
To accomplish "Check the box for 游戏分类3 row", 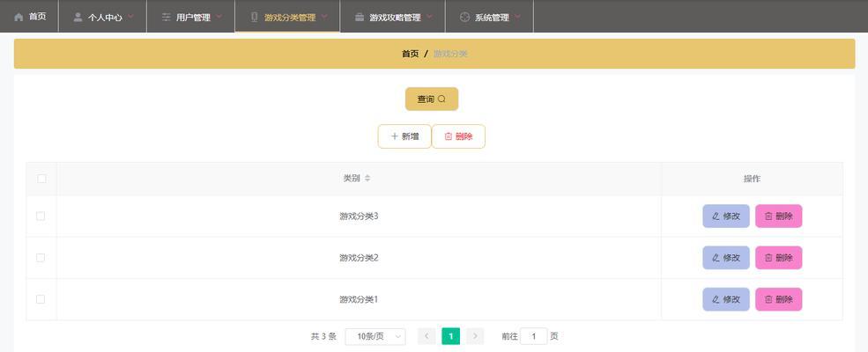I will (41, 216).
